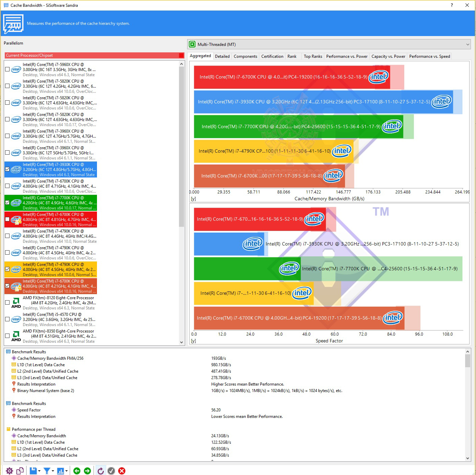476x475 pixels.
Task: Click the blue i7-3930K bar in bandwidth chart
Action: point(323,102)
